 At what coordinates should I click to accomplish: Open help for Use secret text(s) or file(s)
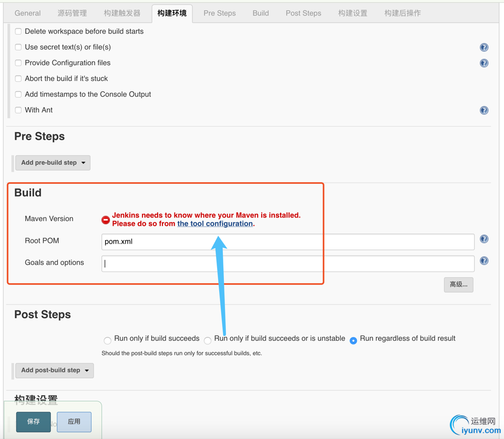(x=484, y=47)
